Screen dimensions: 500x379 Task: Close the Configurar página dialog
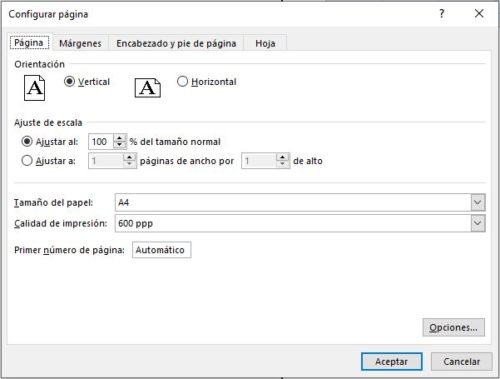click(479, 14)
